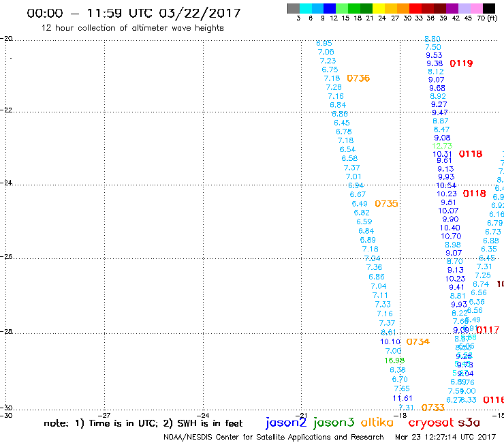Click the '7.36' wave height value
Screen dimensions: 504x443
[374, 267]
